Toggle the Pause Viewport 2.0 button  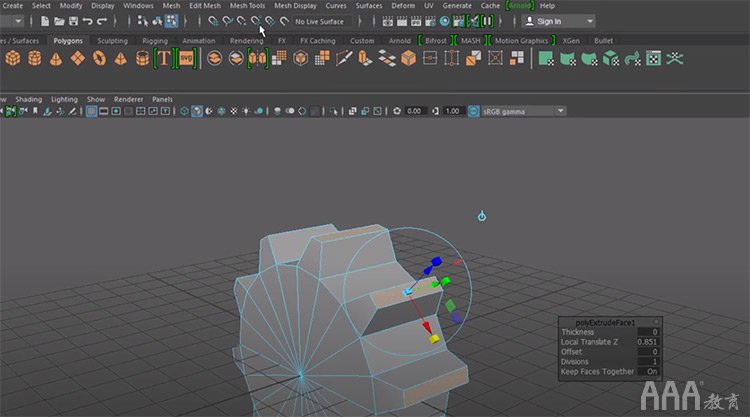[487, 21]
